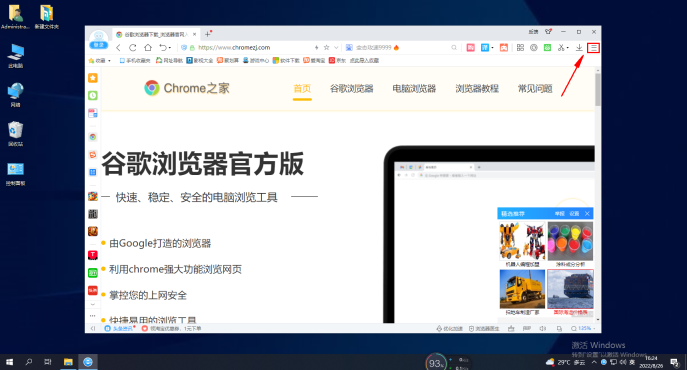The width and height of the screenshot is (687, 370).
Task: Focus the search box with 9999 hint
Action: coord(401,47)
